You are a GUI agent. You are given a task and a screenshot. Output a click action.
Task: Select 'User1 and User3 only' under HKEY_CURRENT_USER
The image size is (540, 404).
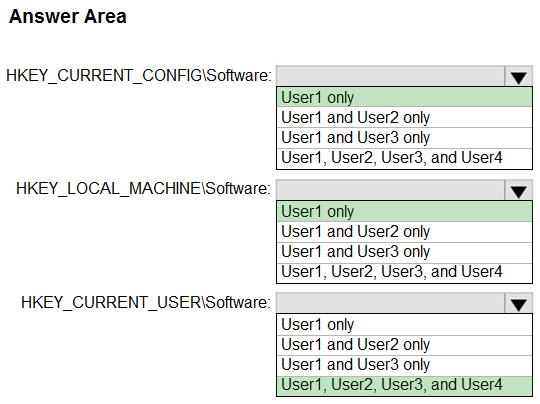(x=404, y=365)
